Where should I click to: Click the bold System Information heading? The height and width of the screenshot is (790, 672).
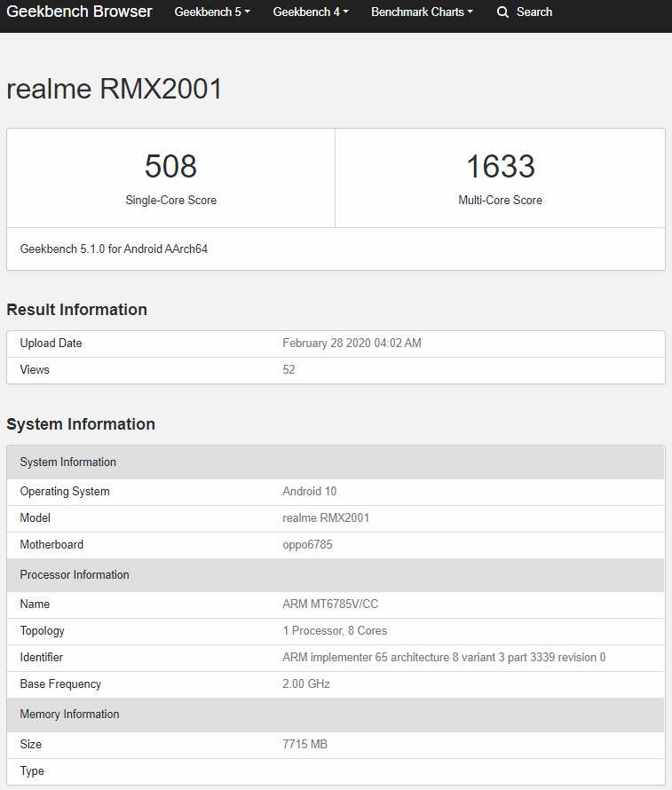(81, 424)
